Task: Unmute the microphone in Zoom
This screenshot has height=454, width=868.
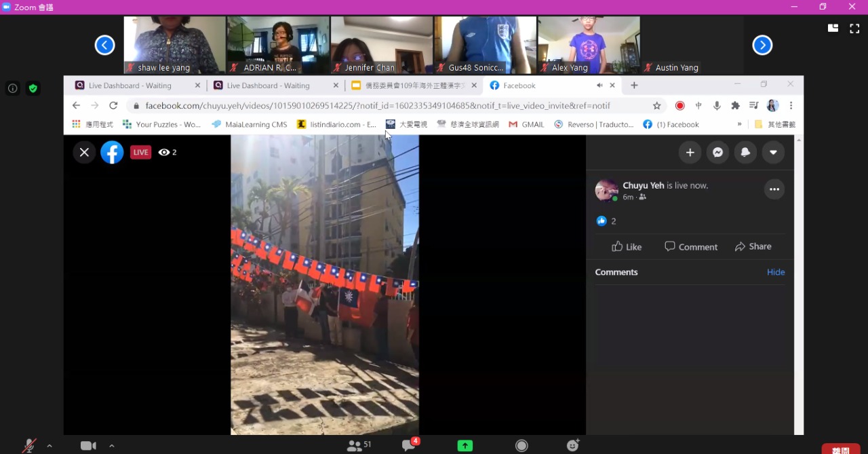Action: point(30,445)
